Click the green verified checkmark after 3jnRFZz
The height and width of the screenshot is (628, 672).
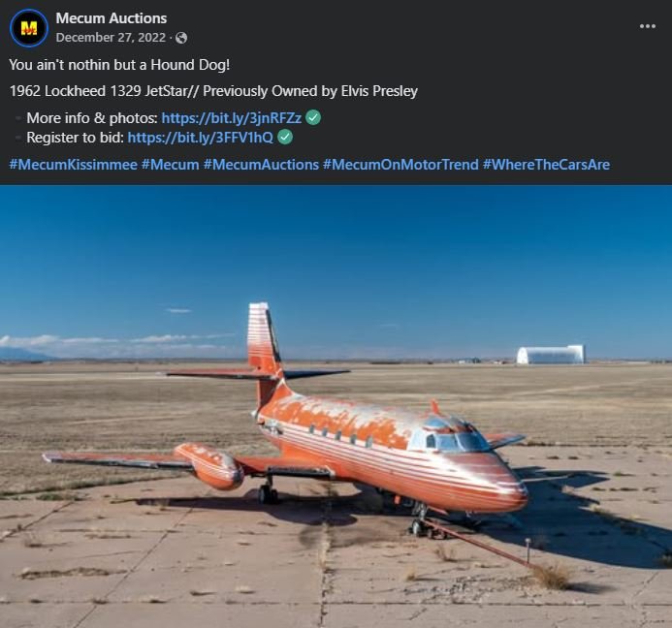click(313, 117)
